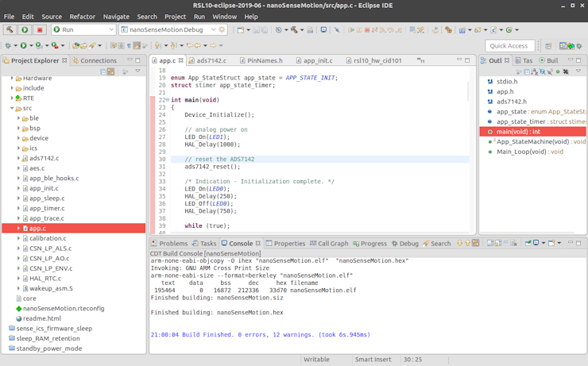
Task: Open the Problems view tab
Action: pyautogui.click(x=172, y=244)
